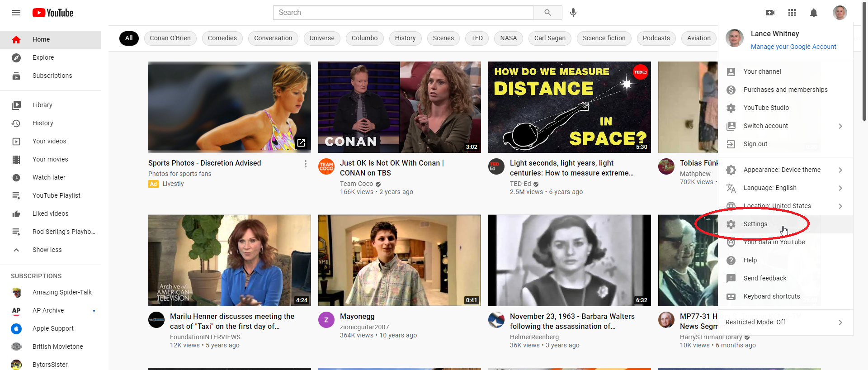
Task: Click Livestly advertiser link
Action: [173, 184]
